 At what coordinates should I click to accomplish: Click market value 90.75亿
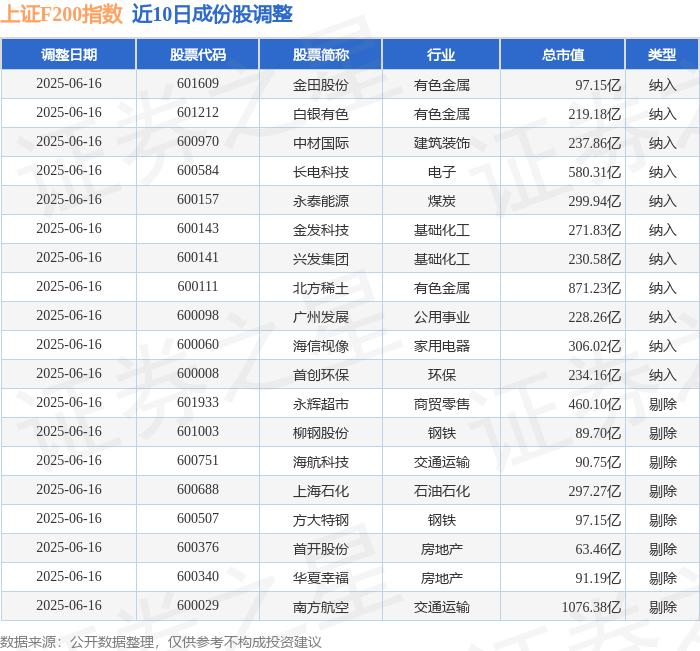(598, 462)
